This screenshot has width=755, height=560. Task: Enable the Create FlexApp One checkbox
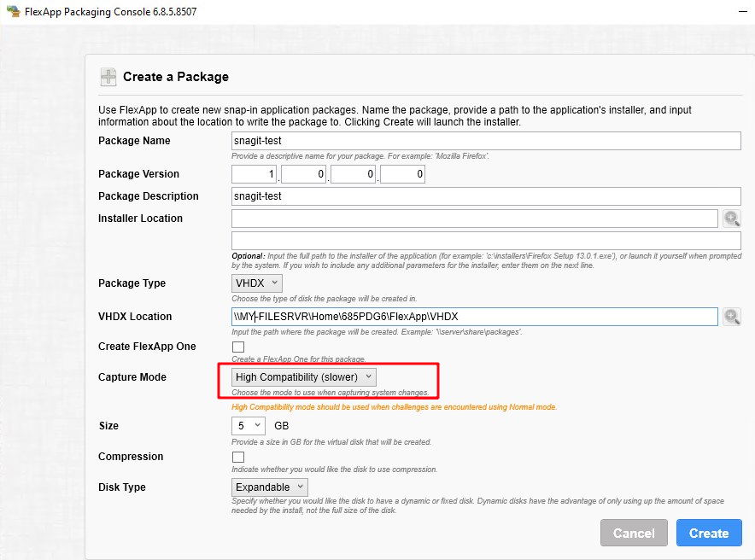point(238,347)
